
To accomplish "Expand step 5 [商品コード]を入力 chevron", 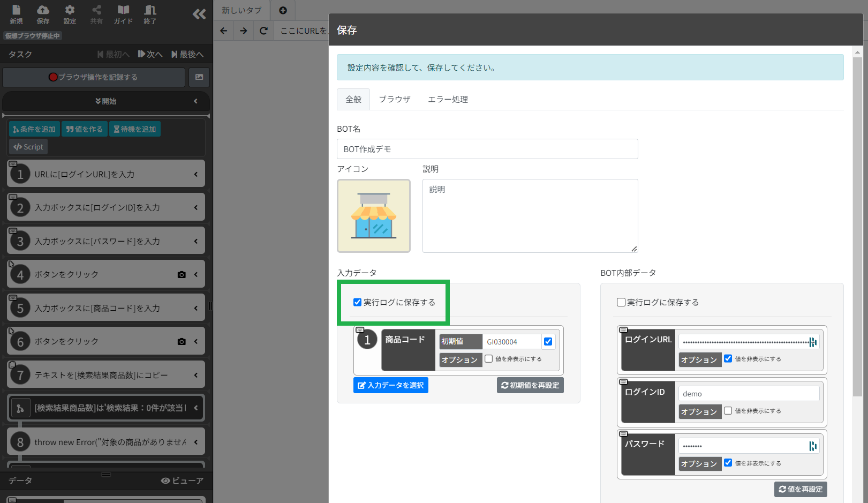I will pos(196,308).
